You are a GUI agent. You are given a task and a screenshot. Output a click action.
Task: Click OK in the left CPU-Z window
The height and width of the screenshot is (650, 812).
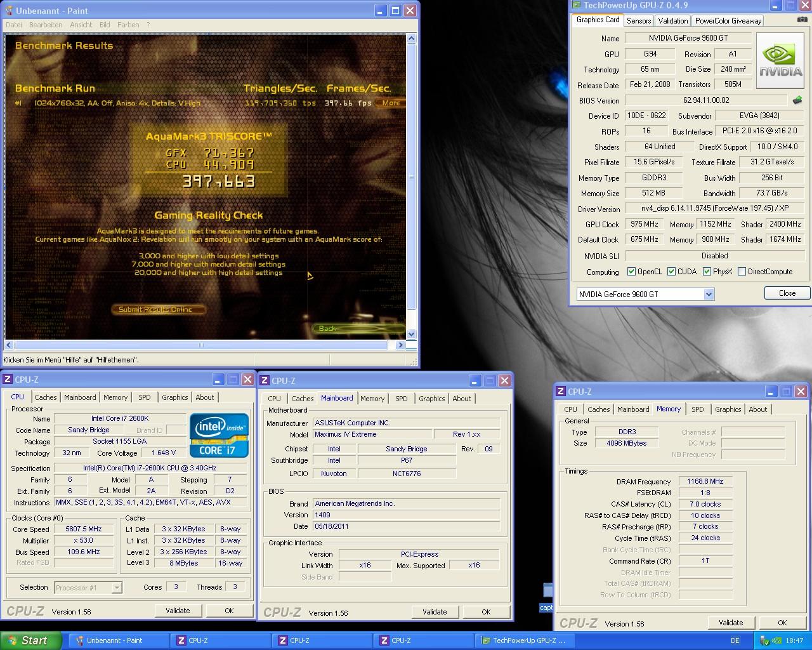[229, 611]
